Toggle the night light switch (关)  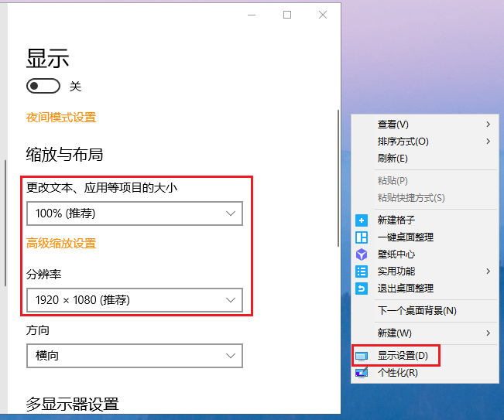43,86
